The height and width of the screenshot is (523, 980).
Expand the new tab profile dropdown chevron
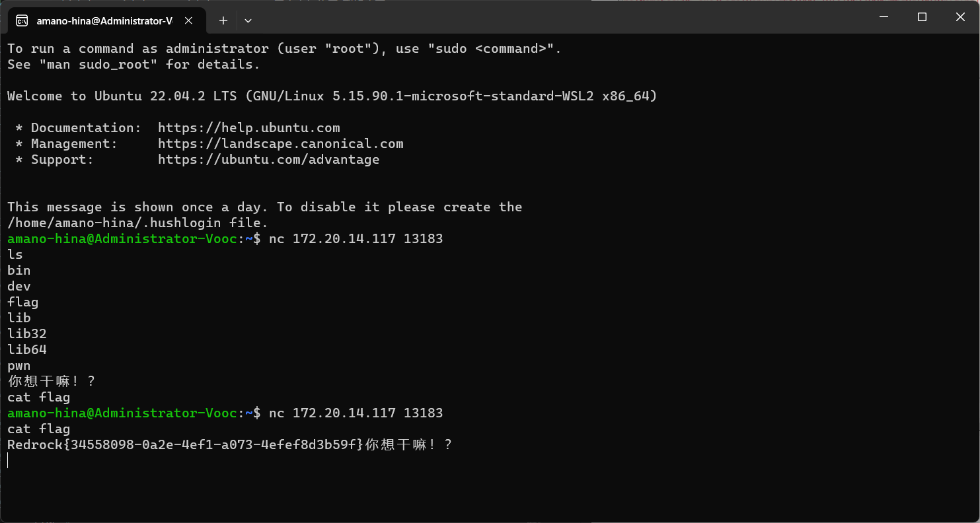click(x=248, y=20)
